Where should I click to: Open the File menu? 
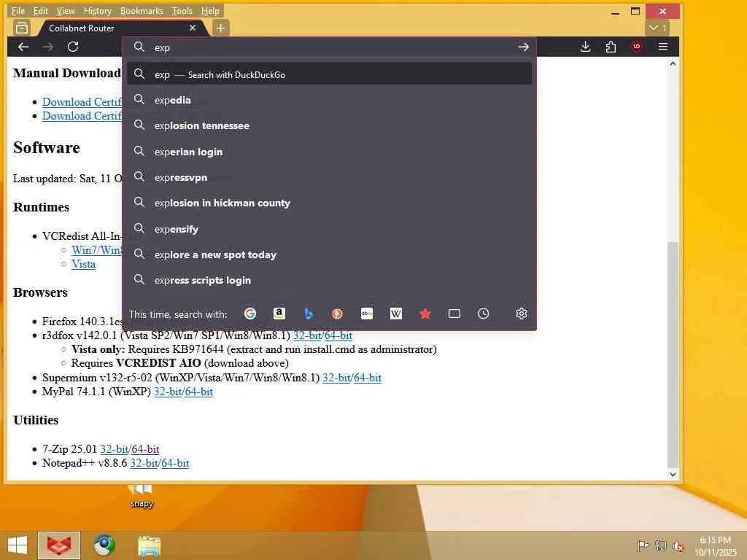(18, 10)
